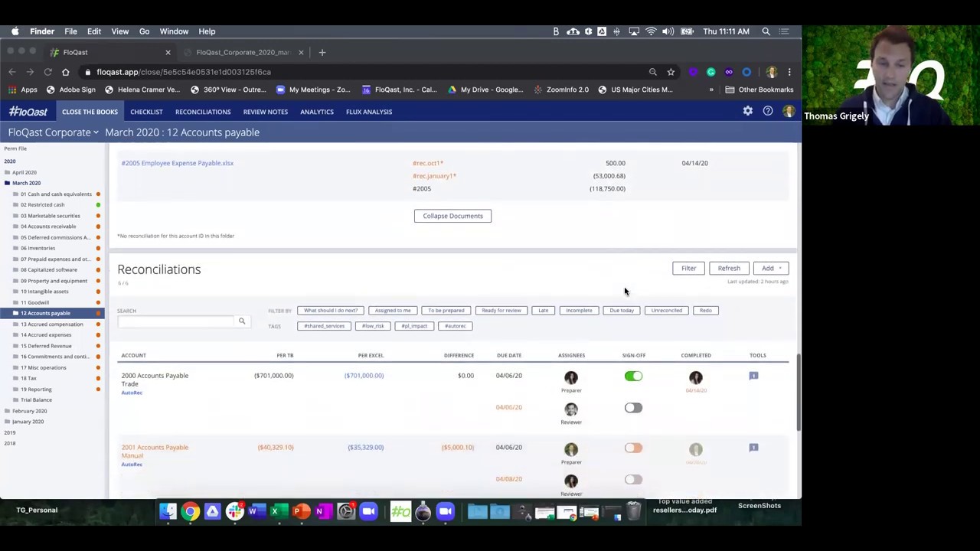
Task: Open the Other Bookmarks folder
Action: tap(759, 90)
